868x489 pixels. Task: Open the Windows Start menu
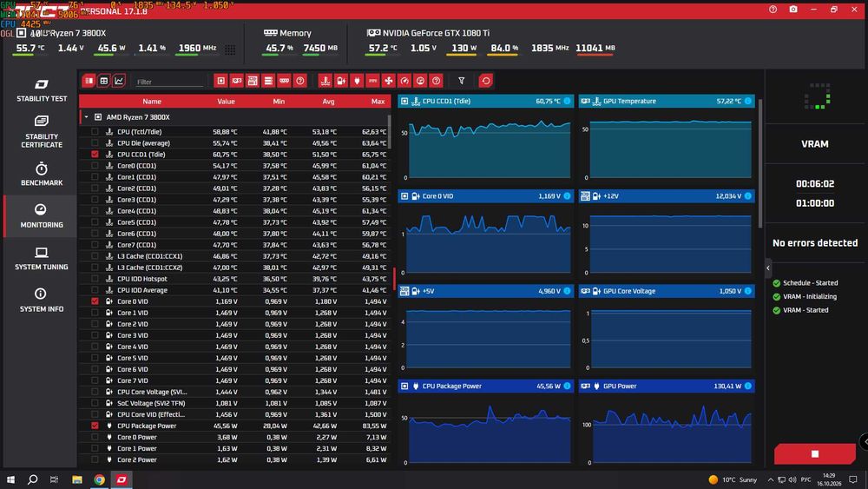point(10,479)
